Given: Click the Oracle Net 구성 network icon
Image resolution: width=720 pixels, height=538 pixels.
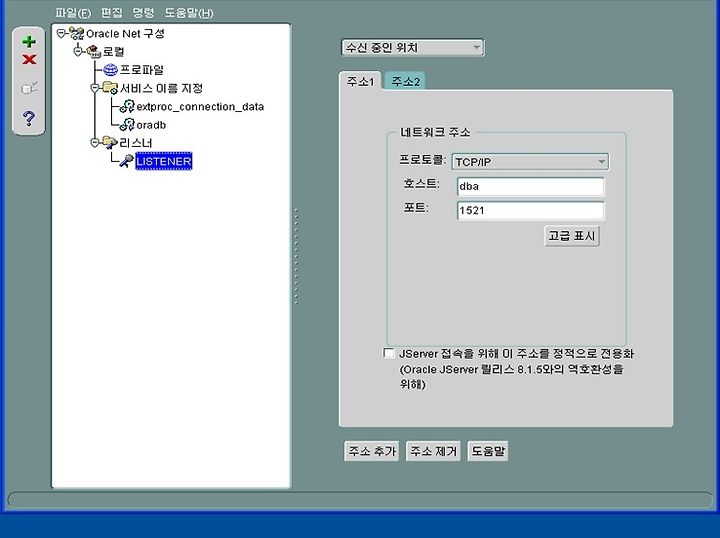Looking at the screenshot, I should 76,33.
